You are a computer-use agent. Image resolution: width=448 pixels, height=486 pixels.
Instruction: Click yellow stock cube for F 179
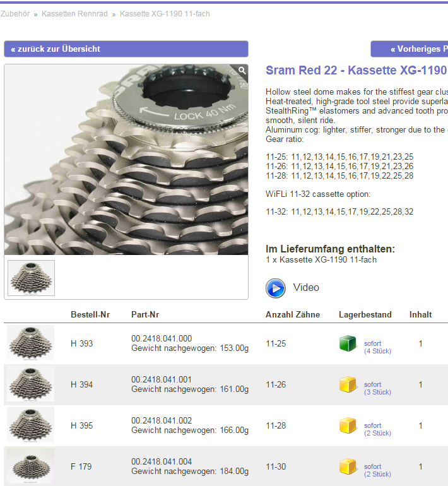point(348,466)
